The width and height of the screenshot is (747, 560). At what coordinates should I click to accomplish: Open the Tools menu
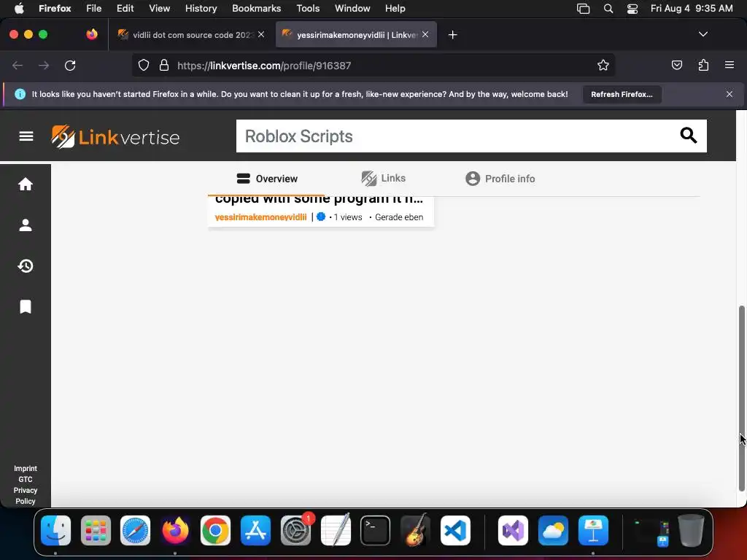[x=308, y=9]
